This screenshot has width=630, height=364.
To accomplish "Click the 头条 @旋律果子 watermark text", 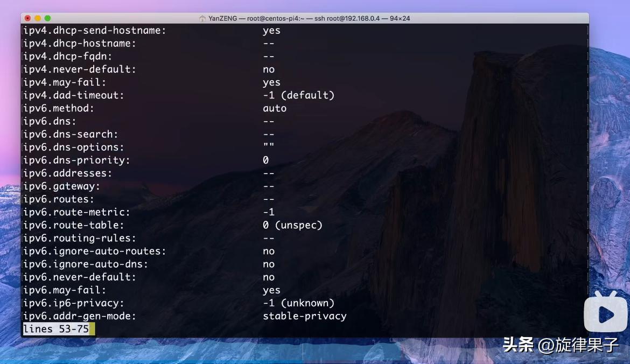I will 560,345.
